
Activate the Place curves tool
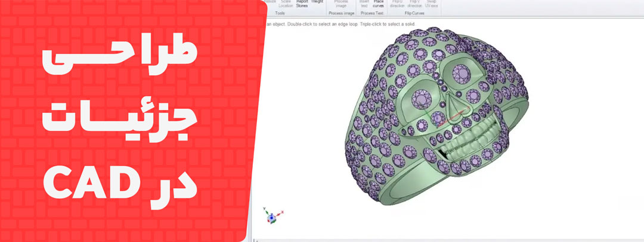379,3
